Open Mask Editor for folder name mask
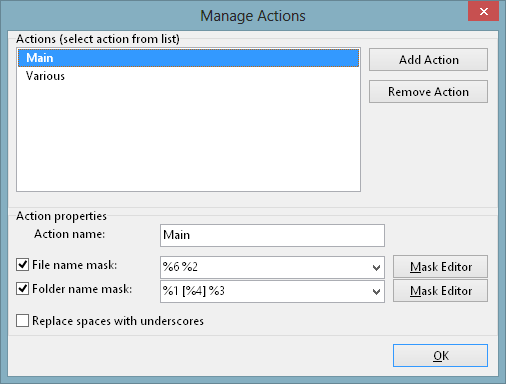This screenshot has height=384, width=506. tap(440, 291)
